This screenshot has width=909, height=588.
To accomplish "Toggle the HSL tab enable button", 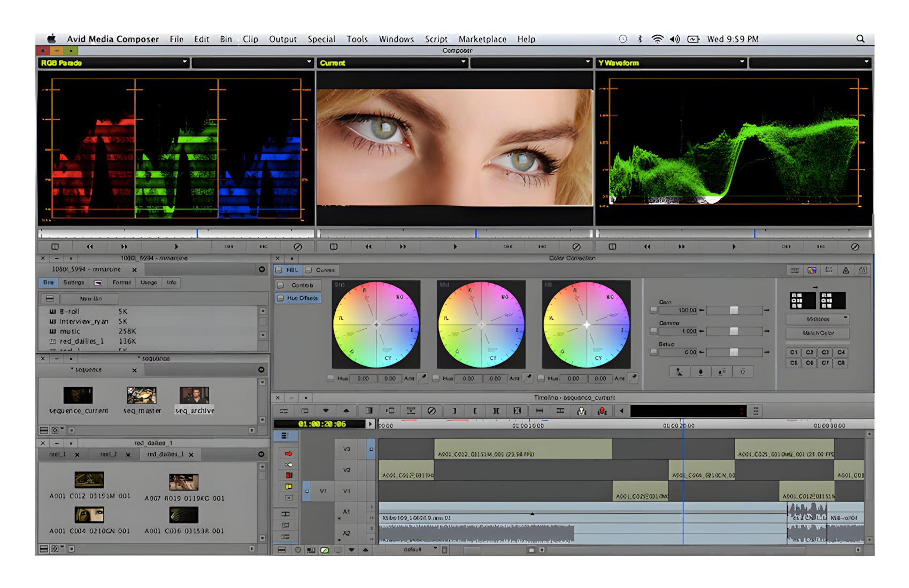I will (x=279, y=270).
